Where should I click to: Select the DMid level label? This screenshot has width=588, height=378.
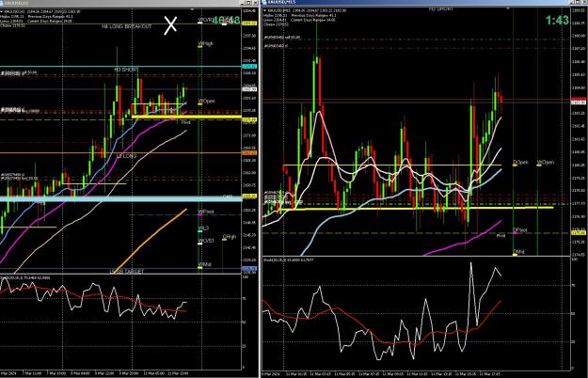tap(519, 252)
